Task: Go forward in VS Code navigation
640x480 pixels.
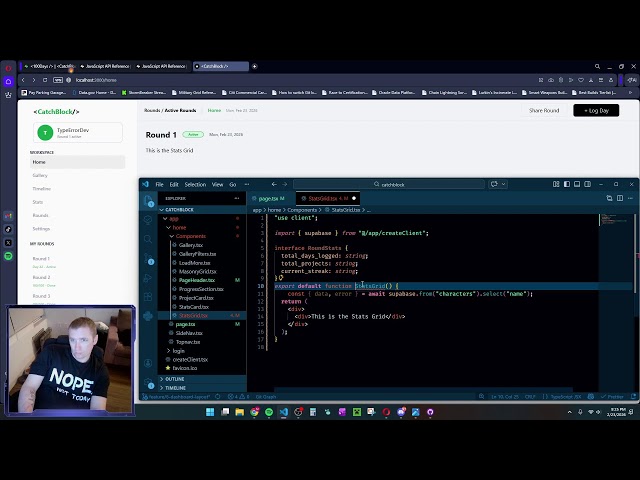Action: tap(285, 184)
